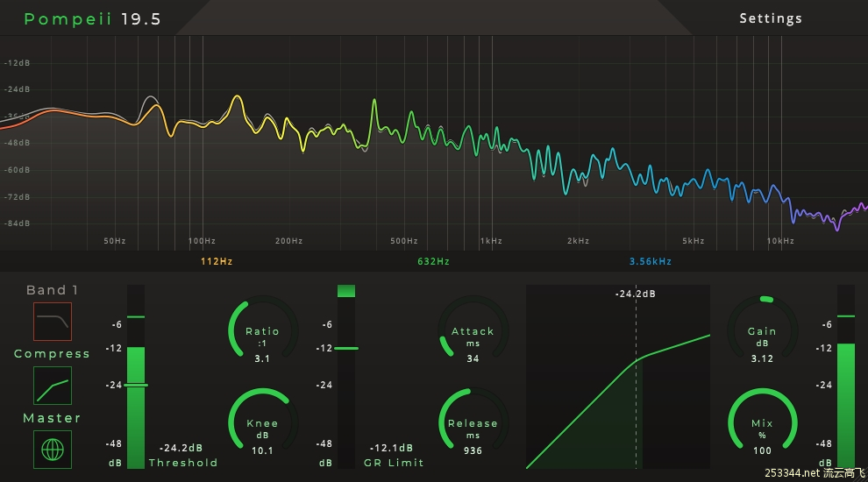Click the Mix value 100
868x482 pixels.
[762, 450]
